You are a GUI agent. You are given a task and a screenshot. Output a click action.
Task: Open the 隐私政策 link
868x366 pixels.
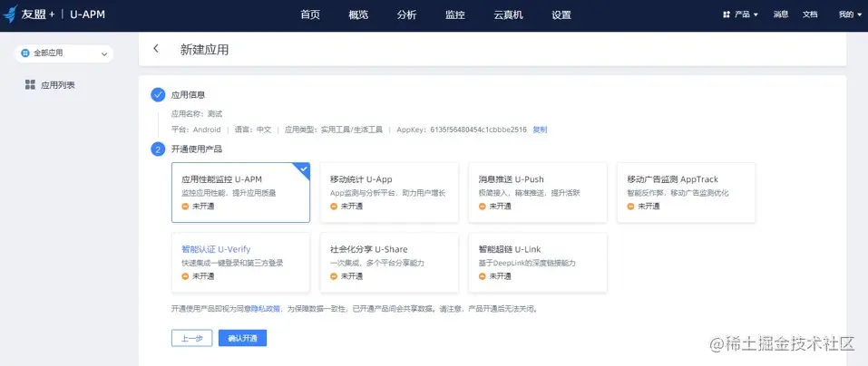[266, 309]
